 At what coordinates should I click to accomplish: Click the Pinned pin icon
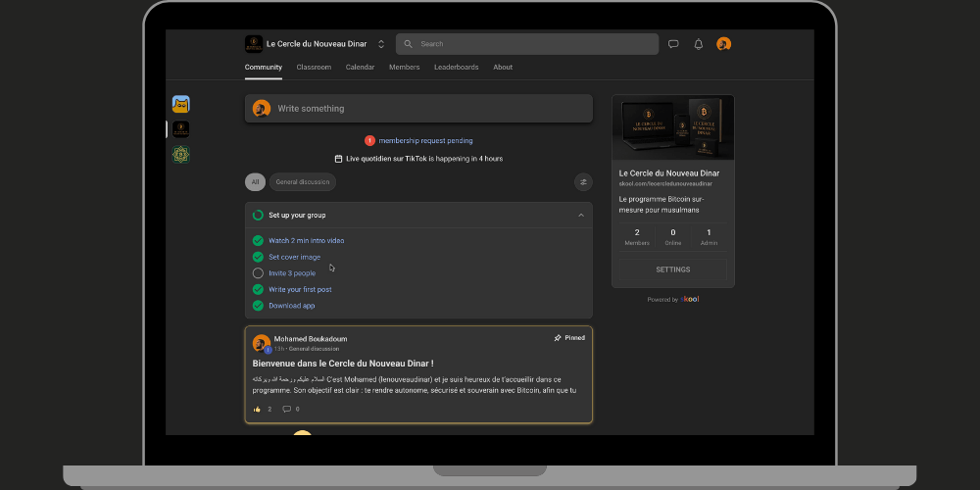(x=558, y=338)
